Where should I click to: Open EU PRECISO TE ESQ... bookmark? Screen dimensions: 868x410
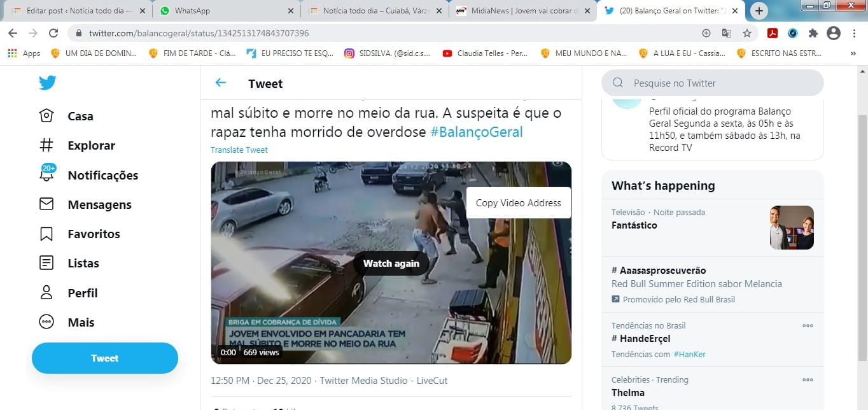(x=290, y=53)
